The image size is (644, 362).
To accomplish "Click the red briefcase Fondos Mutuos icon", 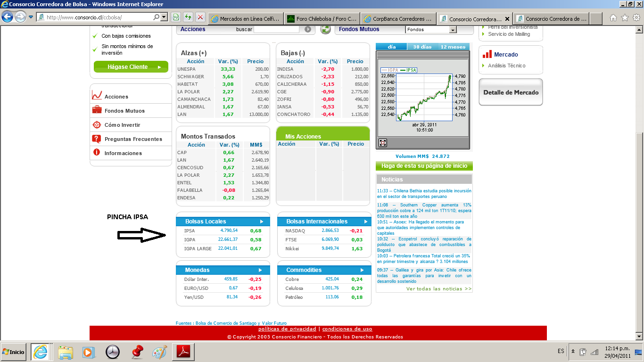I will (x=97, y=110).
